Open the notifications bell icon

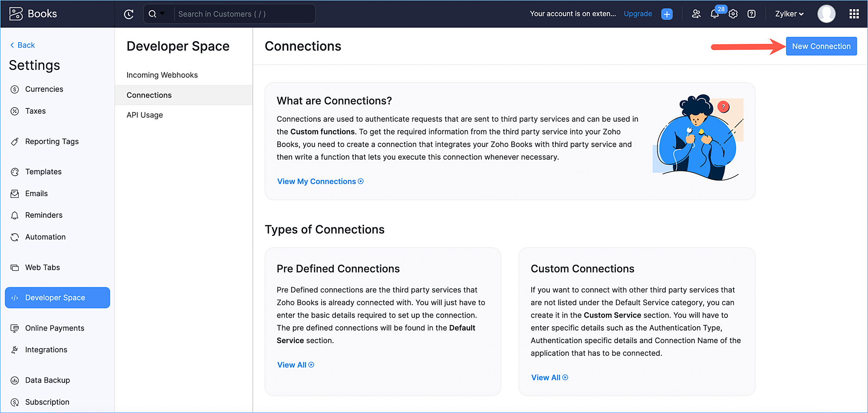714,14
